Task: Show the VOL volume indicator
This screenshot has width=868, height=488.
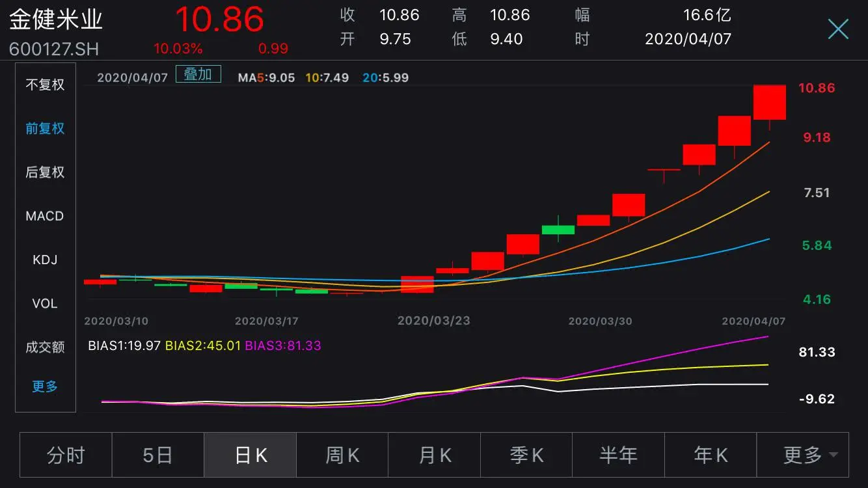Action: (x=45, y=303)
